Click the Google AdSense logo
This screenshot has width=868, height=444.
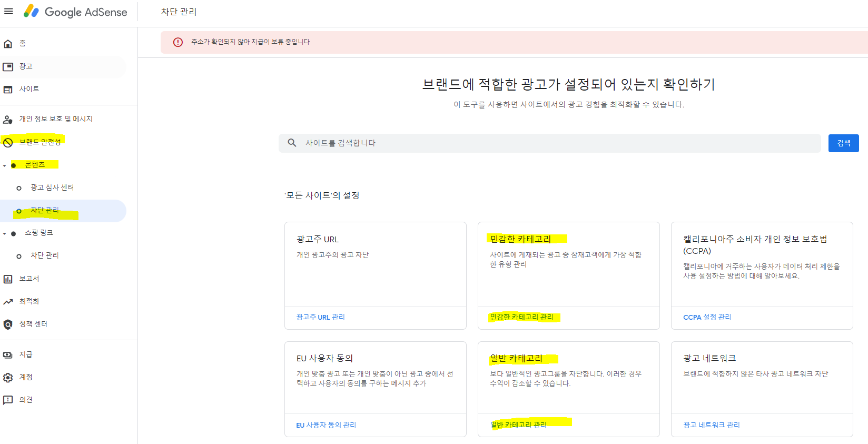coord(75,12)
